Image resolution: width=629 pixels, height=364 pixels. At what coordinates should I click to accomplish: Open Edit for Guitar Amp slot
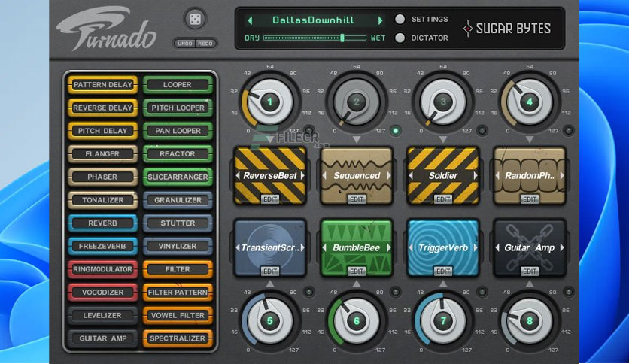click(x=530, y=271)
